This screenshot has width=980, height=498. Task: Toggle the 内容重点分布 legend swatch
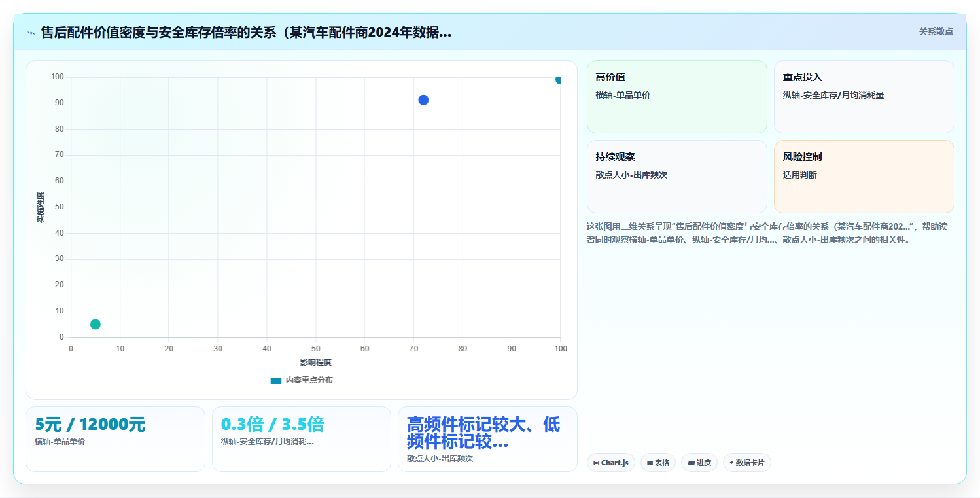(x=276, y=380)
